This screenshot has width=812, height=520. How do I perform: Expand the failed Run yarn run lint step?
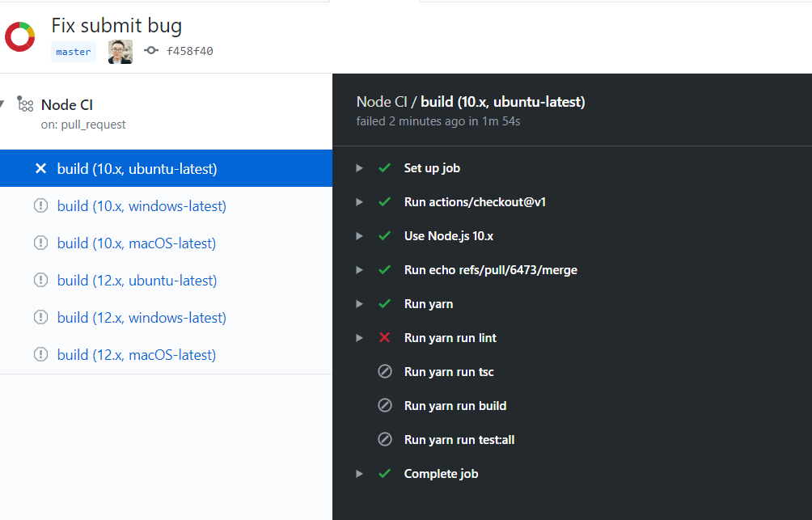[x=359, y=338]
